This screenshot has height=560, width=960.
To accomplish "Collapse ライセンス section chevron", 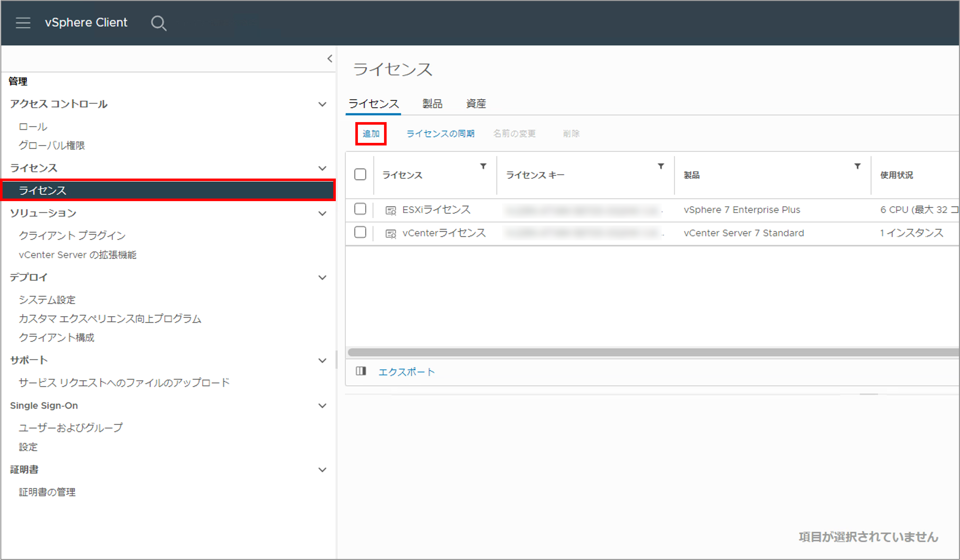I will point(322,168).
